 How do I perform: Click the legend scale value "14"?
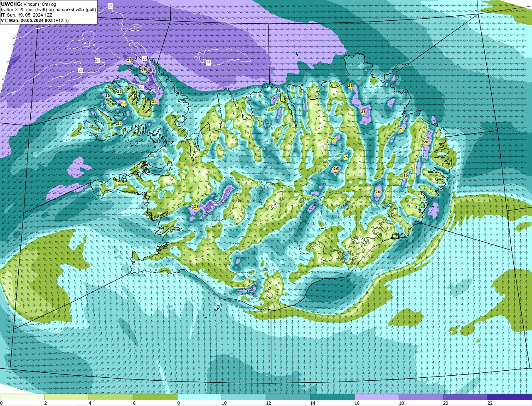click(313, 403)
